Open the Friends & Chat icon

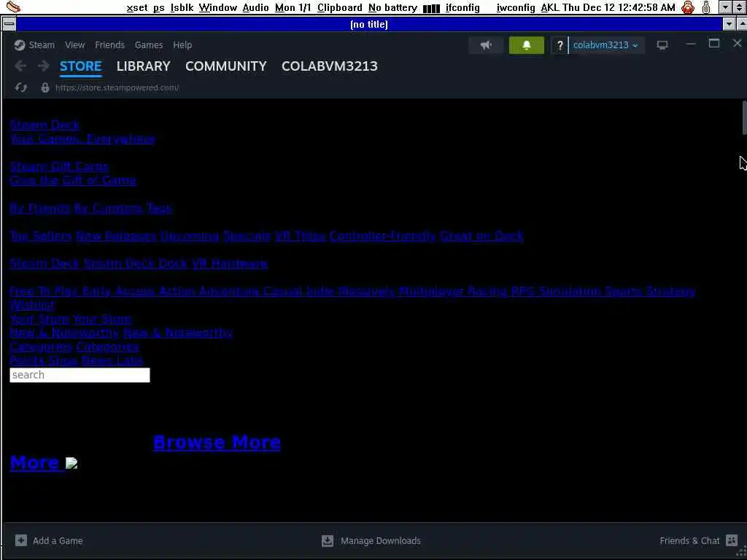pyautogui.click(x=732, y=540)
